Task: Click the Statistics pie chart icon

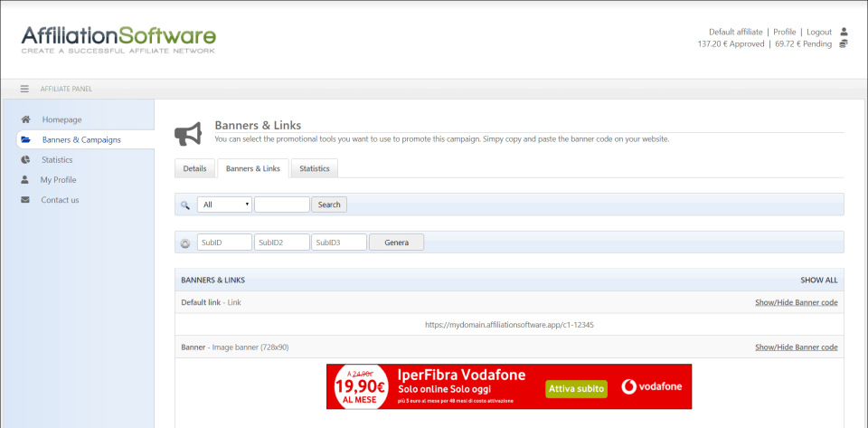Action: (25, 160)
